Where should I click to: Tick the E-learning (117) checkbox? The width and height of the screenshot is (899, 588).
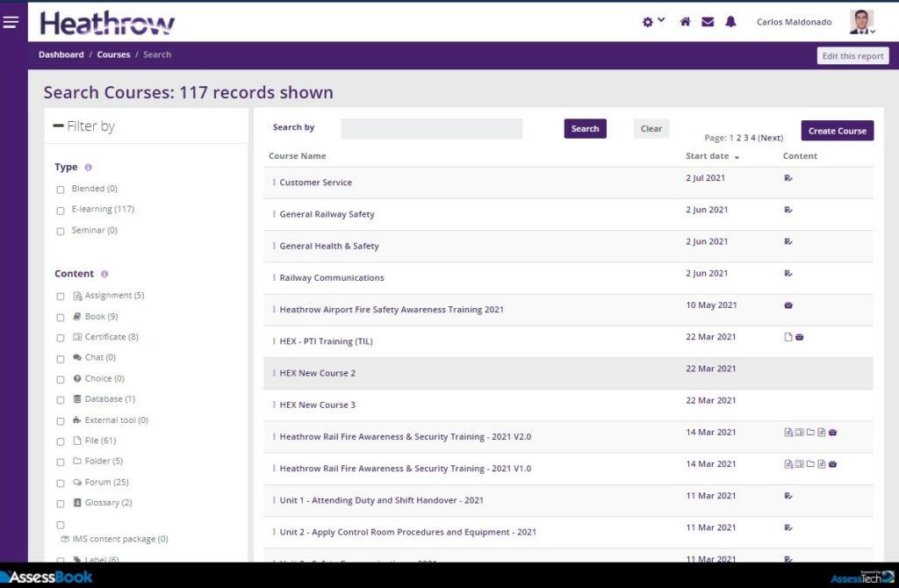click(x=61, y=211)
